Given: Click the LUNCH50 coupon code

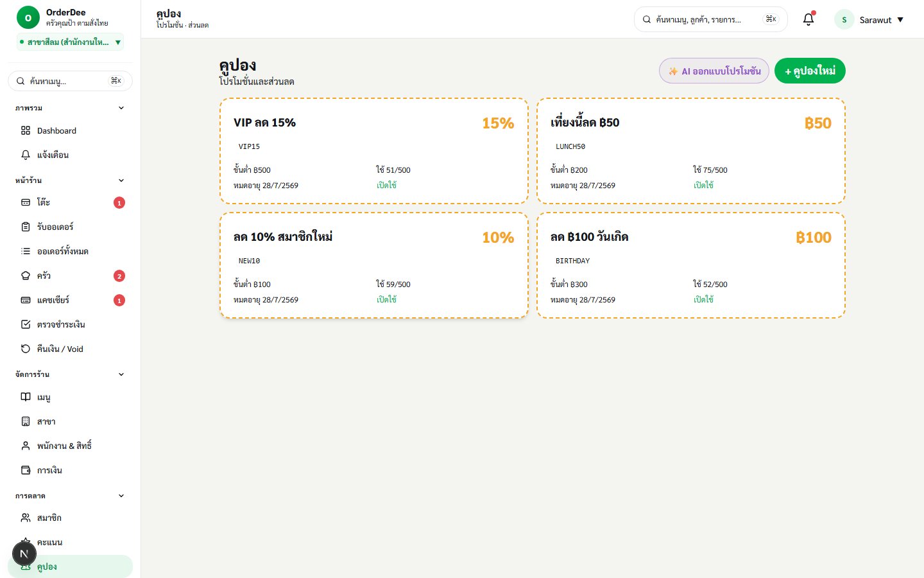Looking at the screenshot, I should (570, 146).
